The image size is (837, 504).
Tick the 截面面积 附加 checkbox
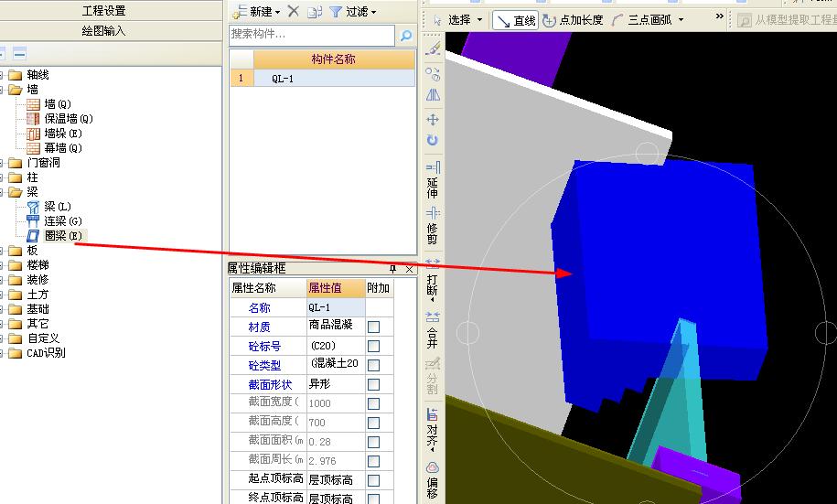click(x=373, y=442)
